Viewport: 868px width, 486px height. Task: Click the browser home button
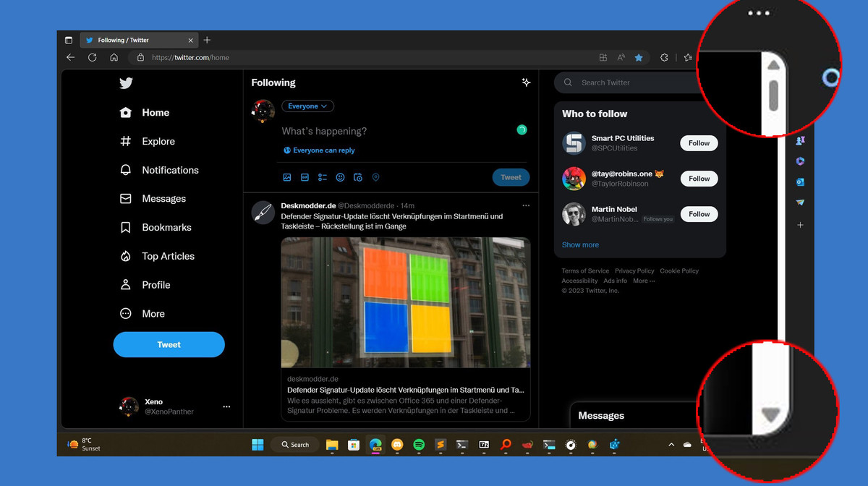[x=112, y=57]
